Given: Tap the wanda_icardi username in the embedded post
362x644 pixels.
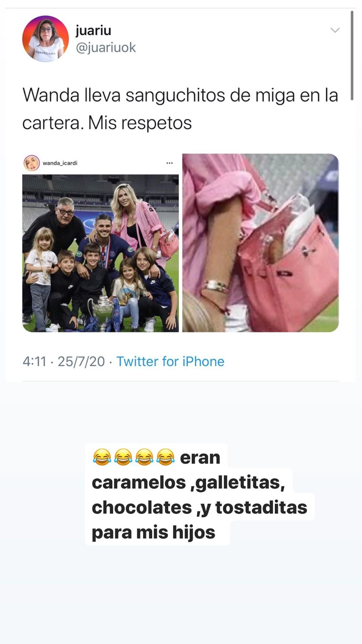Looking at the screenshot, I should click(x=60, y=163).
